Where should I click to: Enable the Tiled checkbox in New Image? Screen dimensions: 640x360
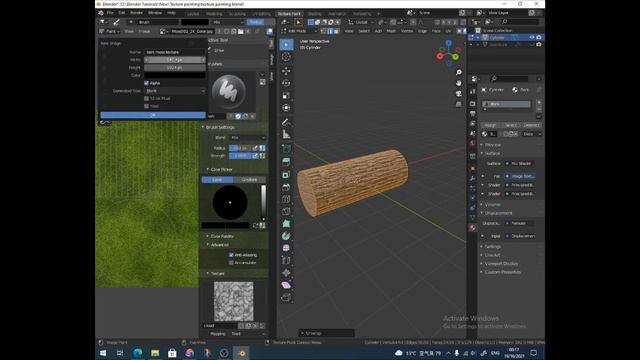pos(147,106)
